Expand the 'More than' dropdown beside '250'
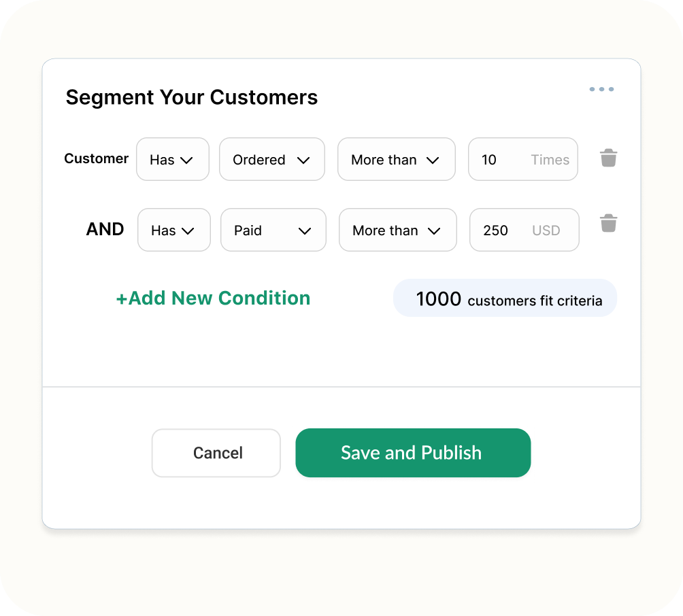The image size is (683, 616). click(397, 230)
